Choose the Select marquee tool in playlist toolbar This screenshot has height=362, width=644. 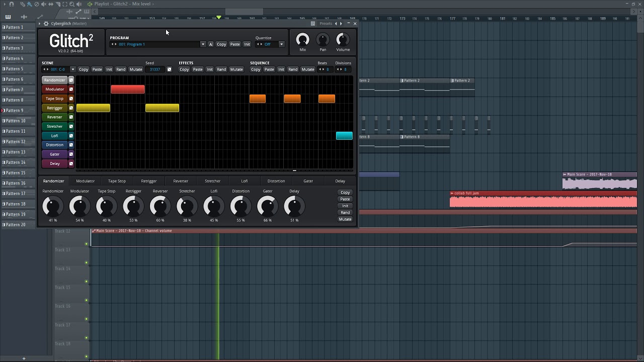pos(65,4)
